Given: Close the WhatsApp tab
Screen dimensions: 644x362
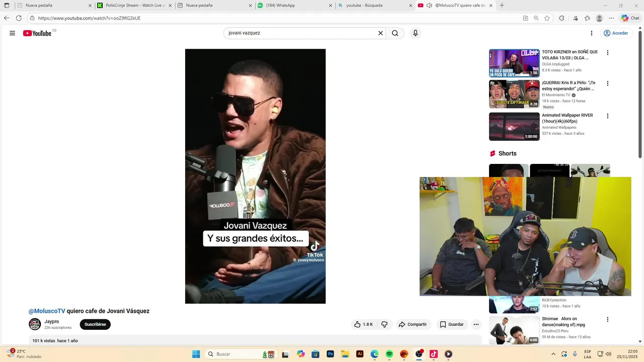Looking at the screenshot, I should tap(331, 6).
